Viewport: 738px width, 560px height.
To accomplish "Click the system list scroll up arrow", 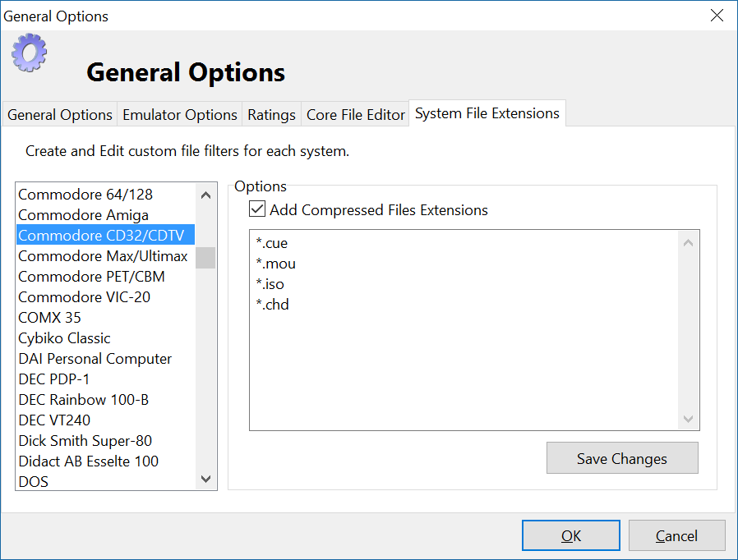I will tap(205, 195).
